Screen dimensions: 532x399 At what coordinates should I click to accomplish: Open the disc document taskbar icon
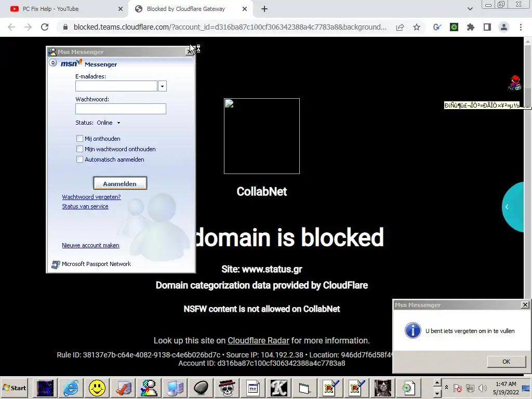(x=408, y=388)
